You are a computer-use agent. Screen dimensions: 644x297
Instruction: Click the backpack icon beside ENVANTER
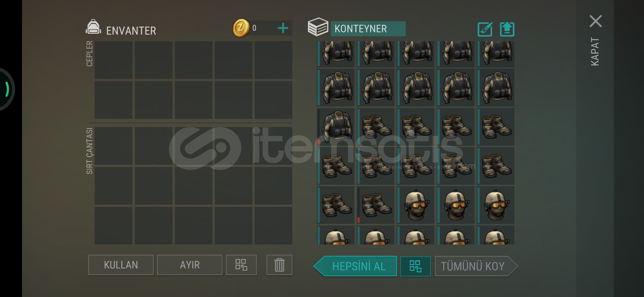pos(93,27)
